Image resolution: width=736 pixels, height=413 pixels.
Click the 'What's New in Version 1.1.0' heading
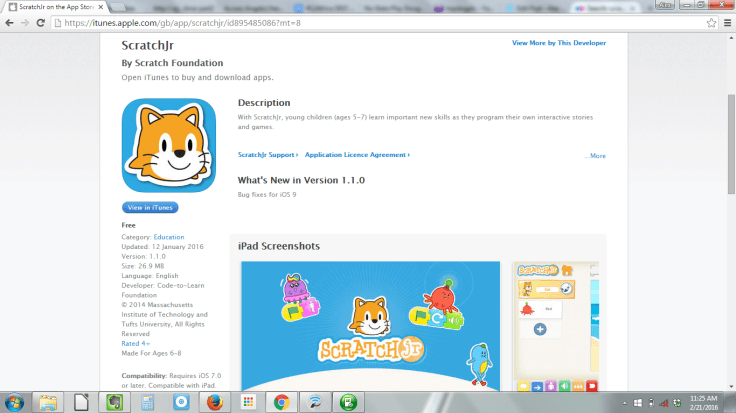click(x=301, y=180)
